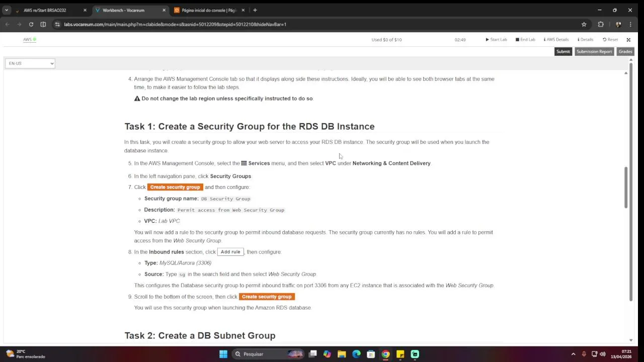The width and height of the screenshot is (644, 362).
Task: Open Task View on the taskbar
Action: (x=313, y=354)
